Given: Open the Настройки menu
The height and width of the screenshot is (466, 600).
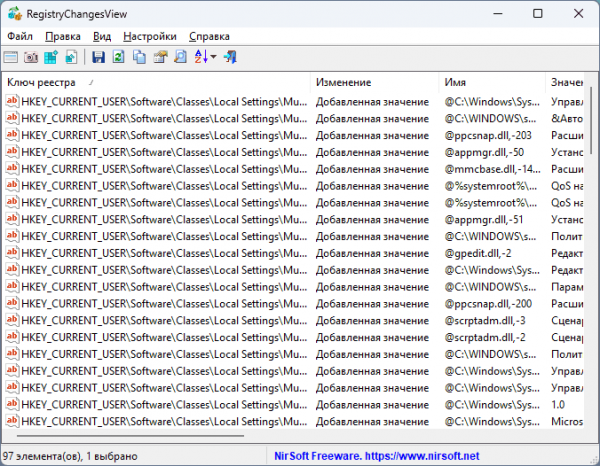Looking at the screenshot, I should click(x=150, y=36).
